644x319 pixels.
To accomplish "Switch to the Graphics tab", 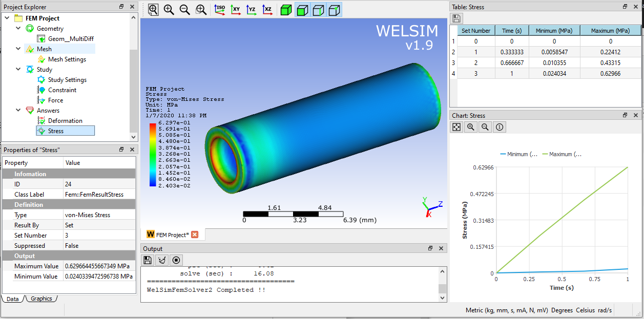I will click(41, 299).
